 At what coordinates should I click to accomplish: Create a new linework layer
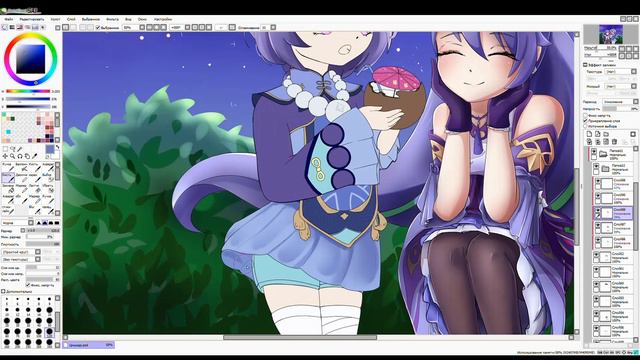[598, 134]
